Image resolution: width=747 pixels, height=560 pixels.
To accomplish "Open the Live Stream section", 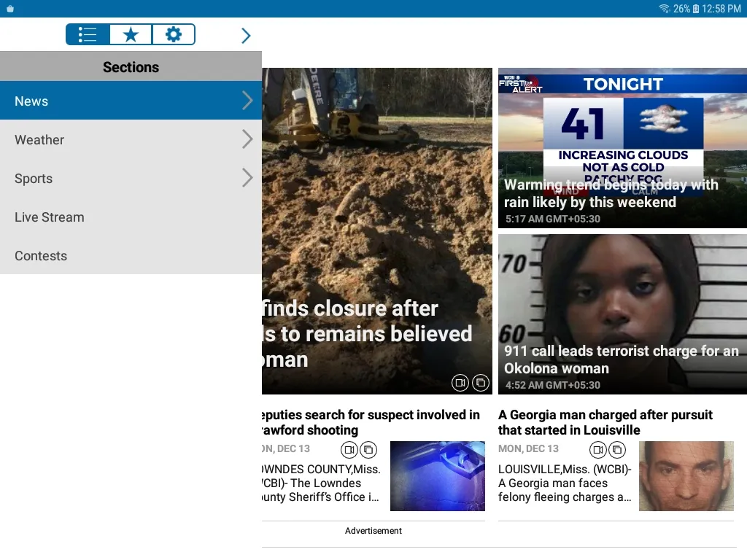I will [131, 217].
